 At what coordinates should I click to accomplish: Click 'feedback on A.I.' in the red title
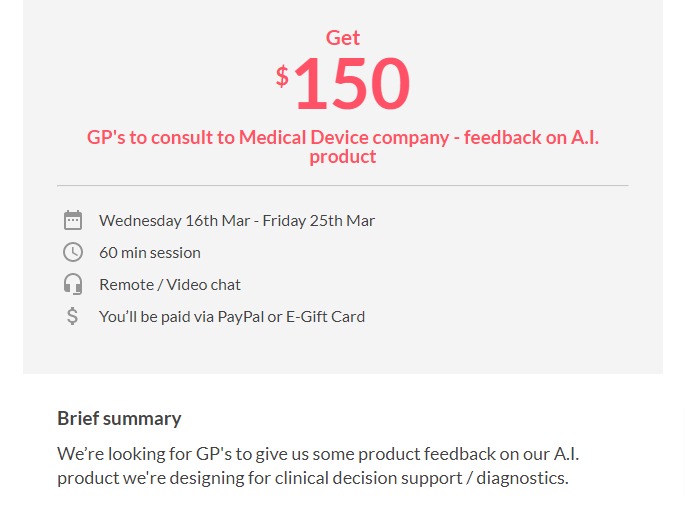pyautogui.click(x=531, y=138)
